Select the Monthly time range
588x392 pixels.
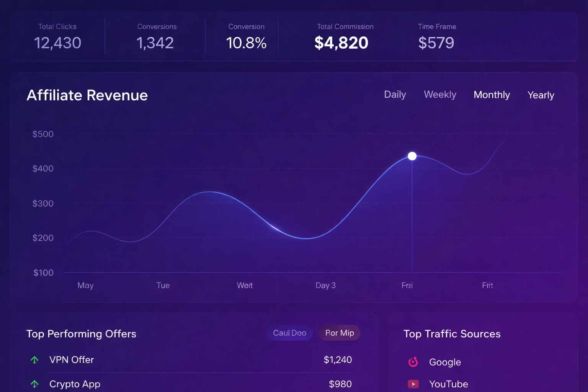tap(492, 95)
